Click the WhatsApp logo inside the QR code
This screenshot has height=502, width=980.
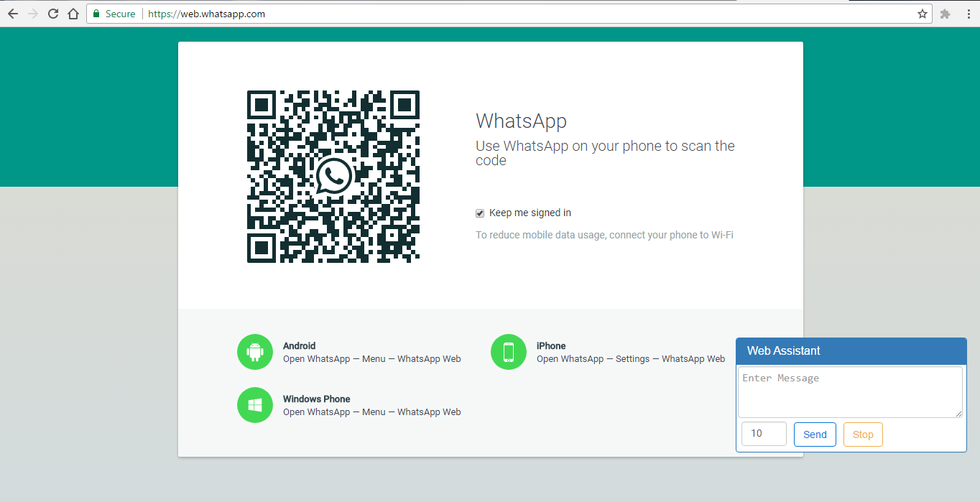click(333, 177)
